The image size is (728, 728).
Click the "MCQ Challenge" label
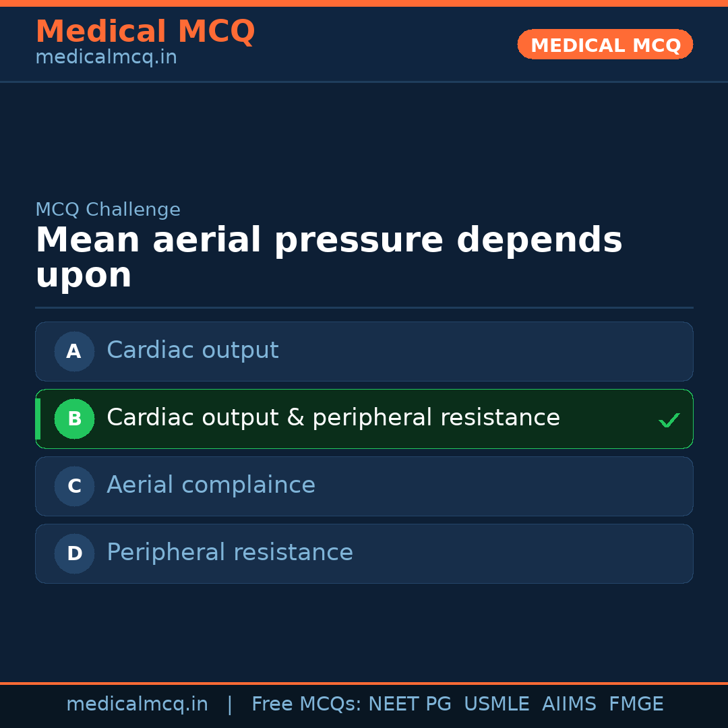pyautogui.click(x=108, y=210)
